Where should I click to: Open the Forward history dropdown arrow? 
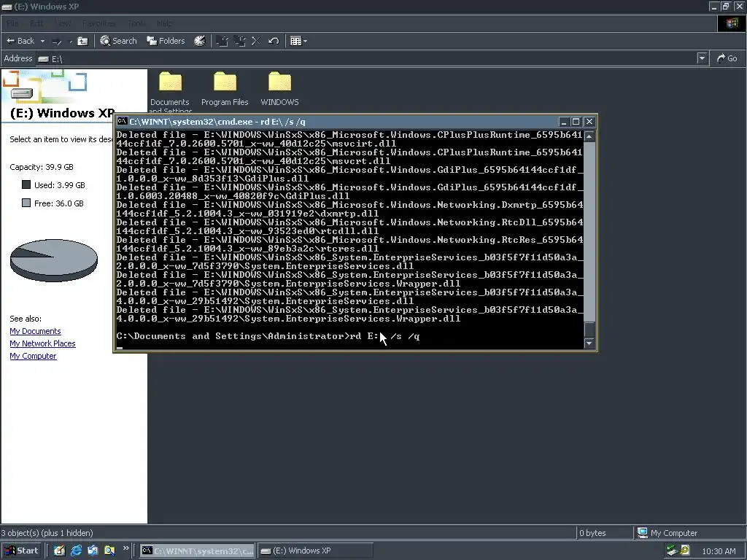pyautogui.click(x=71, y=42)
